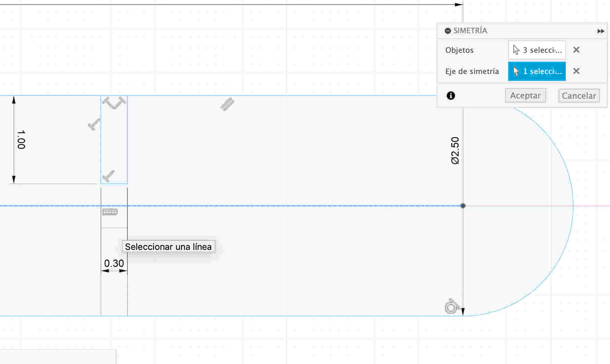This screenshot has height=364, width=610.
Task: Click the horizontal/vertical constraint icon atop rectangle
Action: click(x=114, y=103)
